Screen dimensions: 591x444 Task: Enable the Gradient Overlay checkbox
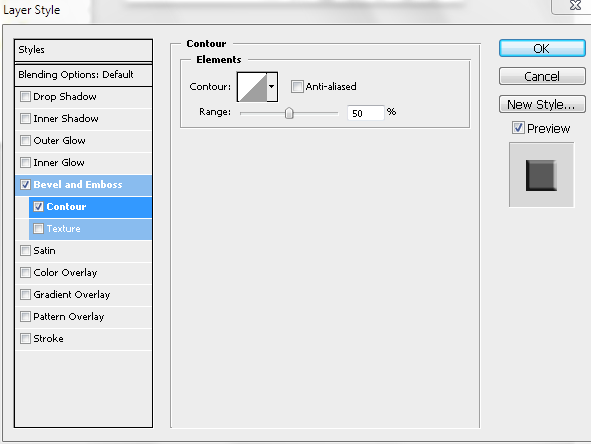pos(25,294)
